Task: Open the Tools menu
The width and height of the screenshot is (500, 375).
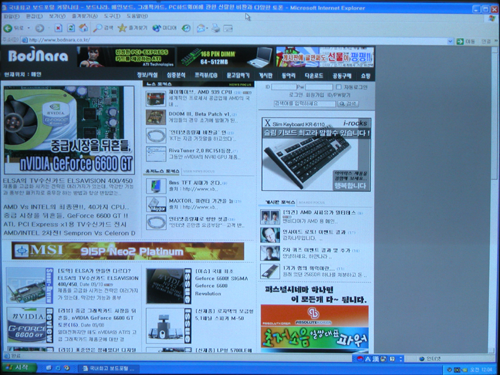Action: tap(112, 16)
